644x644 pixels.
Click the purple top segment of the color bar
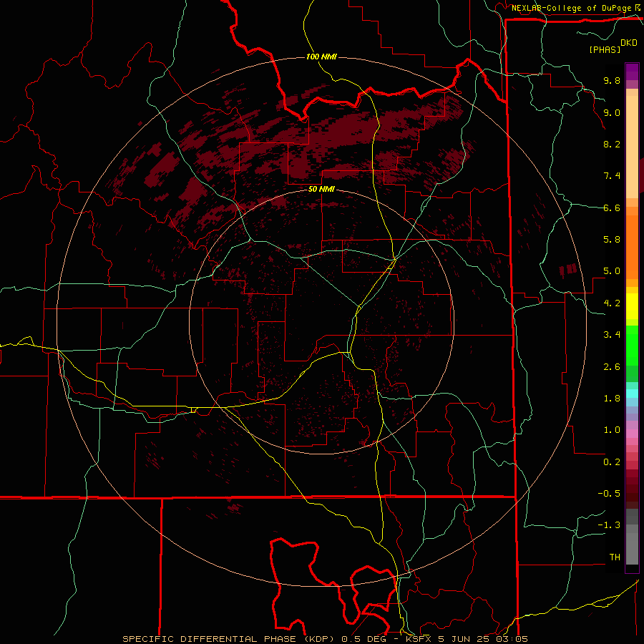tap(632, 72)
